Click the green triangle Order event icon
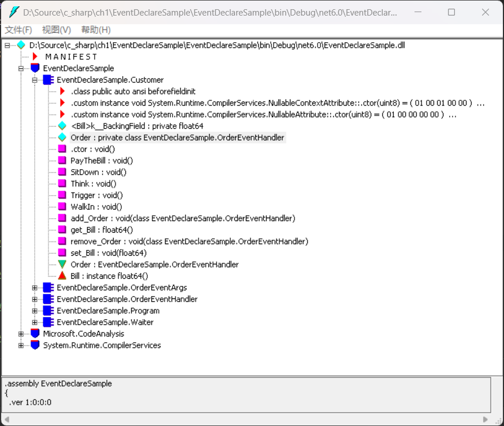Screen dimensions: 504x426 click(x=62, y=264)
